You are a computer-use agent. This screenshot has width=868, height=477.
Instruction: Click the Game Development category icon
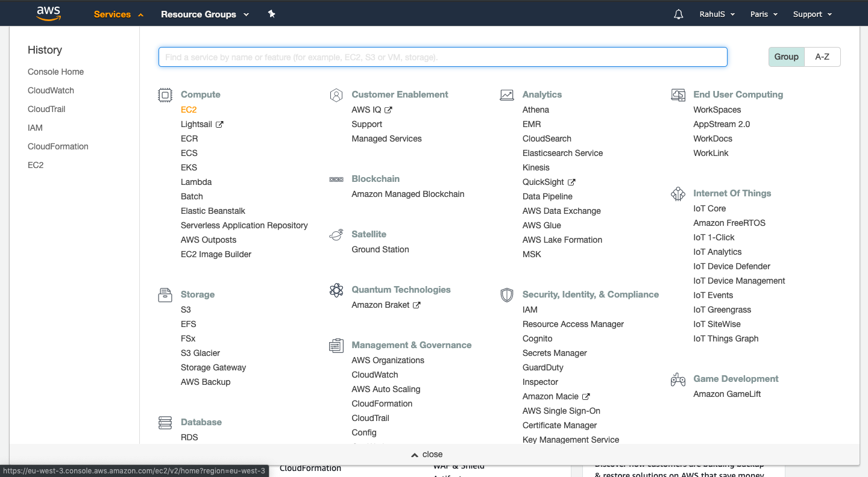[678, 379]
